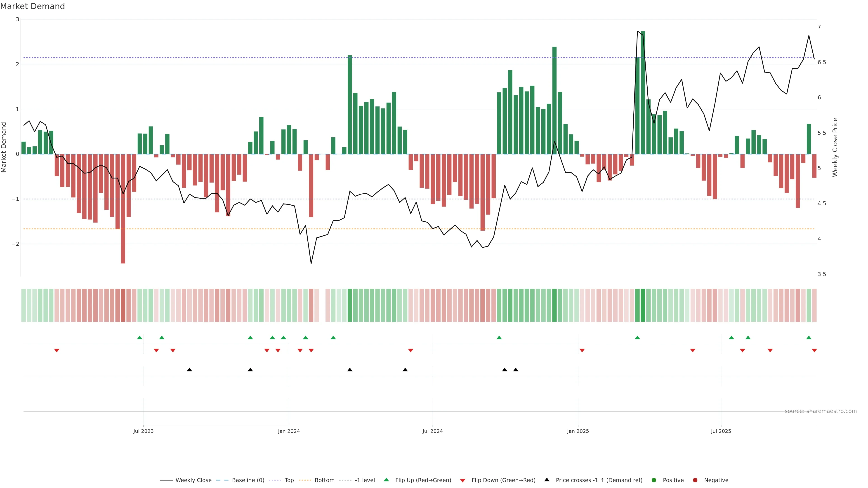The width and height of the screenshot is (868, 488).
Task: Click the red Flip Down triangle legend icon
Action: pos(463,480)
